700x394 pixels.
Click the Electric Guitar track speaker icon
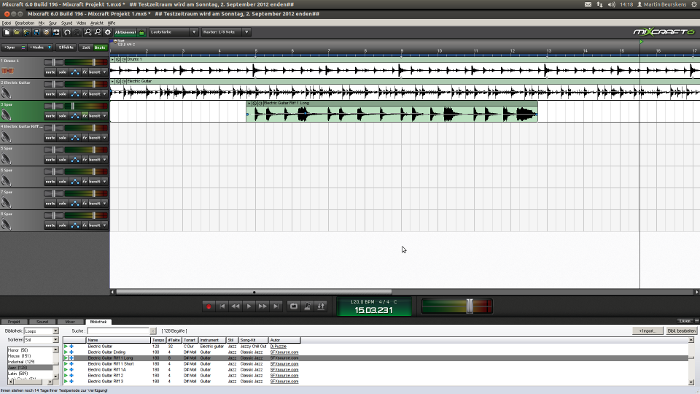(x=6, y=93)
